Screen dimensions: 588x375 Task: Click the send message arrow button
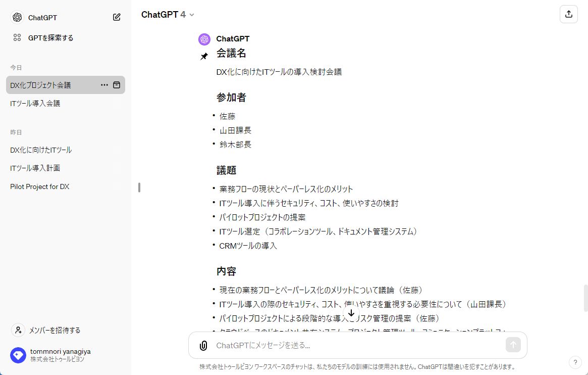pyautogui.click(x=513, y=345)
